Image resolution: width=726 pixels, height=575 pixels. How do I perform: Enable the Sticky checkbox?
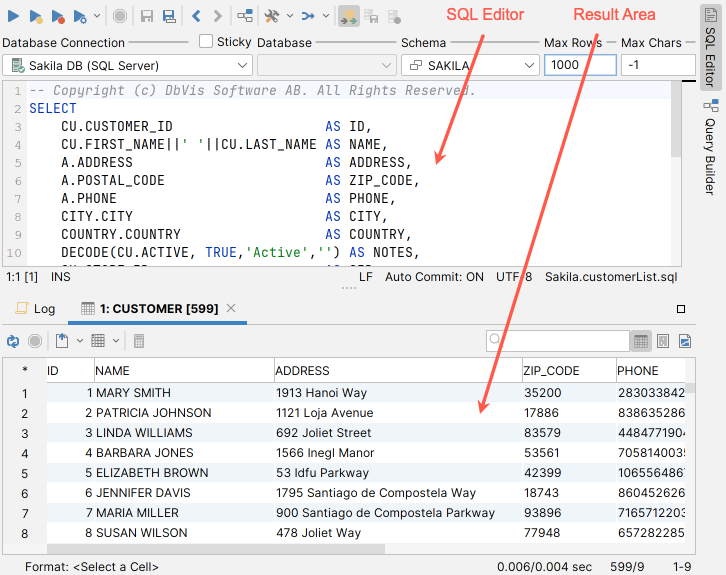[206, 42]
